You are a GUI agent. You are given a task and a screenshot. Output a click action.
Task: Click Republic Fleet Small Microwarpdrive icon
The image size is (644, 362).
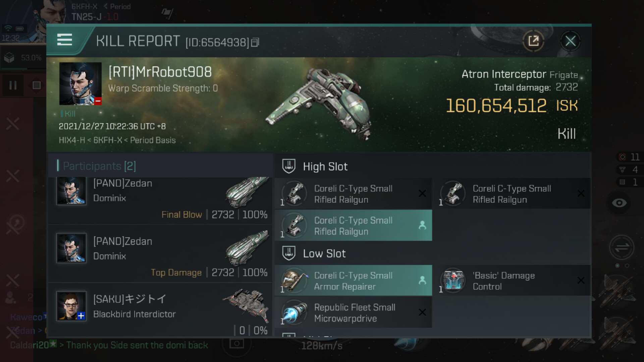click(x=294, y=312)
